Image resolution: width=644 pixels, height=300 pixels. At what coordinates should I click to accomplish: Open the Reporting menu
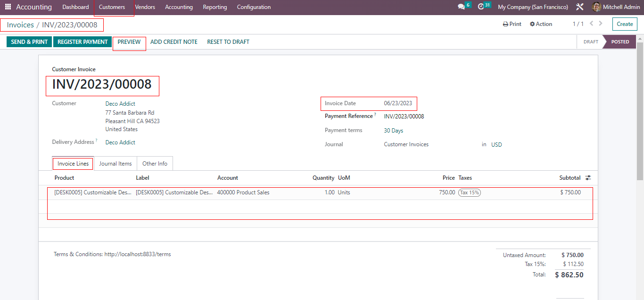(215, 7)
